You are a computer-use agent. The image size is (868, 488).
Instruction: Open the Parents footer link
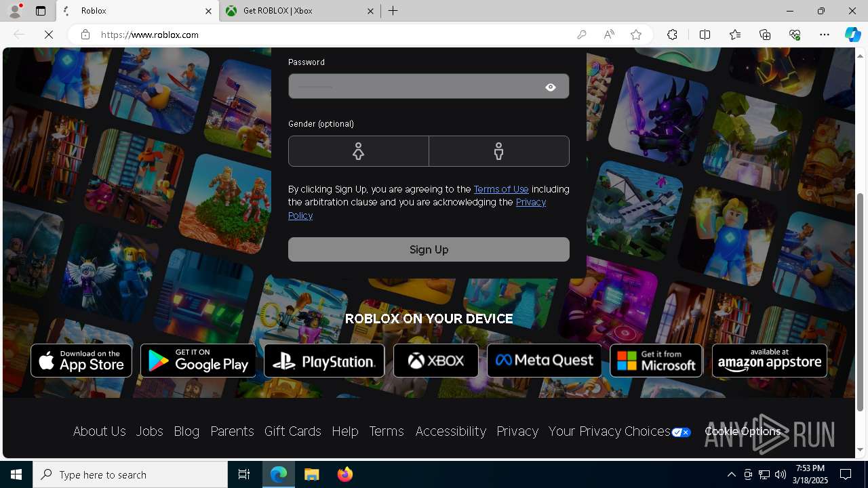click(x=232, y=431)
